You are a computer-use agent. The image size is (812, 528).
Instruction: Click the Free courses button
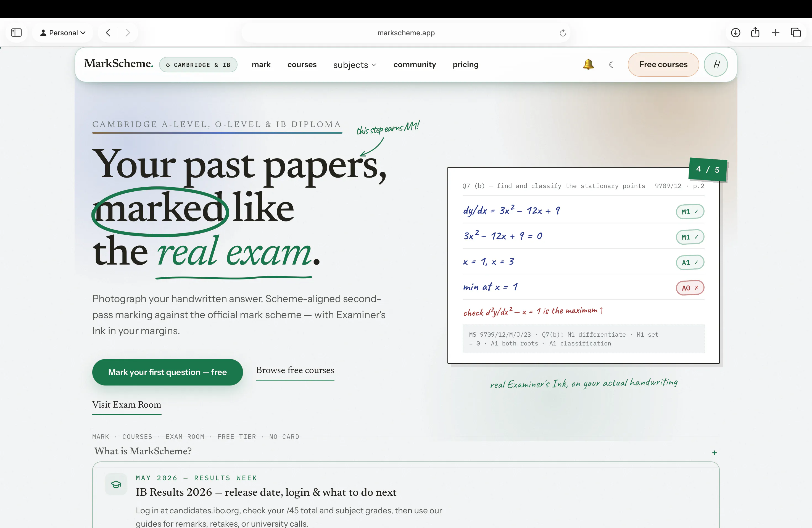pyautogui.click(x=663, y=64)
